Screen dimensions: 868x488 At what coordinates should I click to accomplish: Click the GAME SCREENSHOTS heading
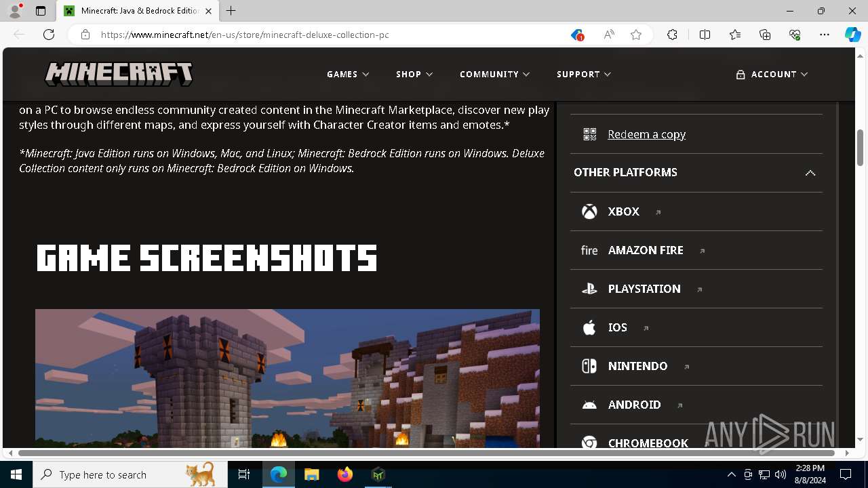point(207,258)
